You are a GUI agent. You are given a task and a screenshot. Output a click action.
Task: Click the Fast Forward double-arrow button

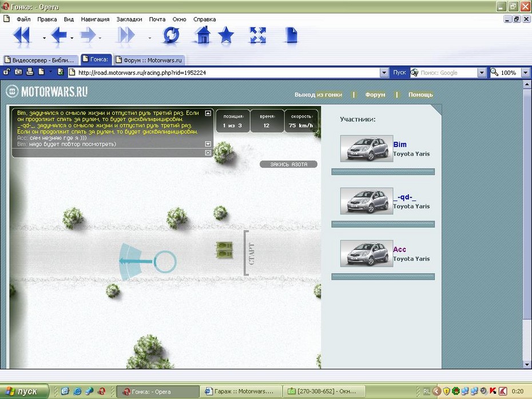[126, 35]
